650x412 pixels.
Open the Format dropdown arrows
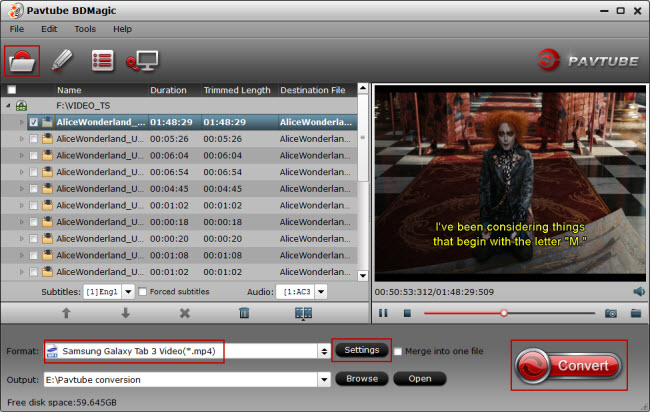(x=324, y=351)
